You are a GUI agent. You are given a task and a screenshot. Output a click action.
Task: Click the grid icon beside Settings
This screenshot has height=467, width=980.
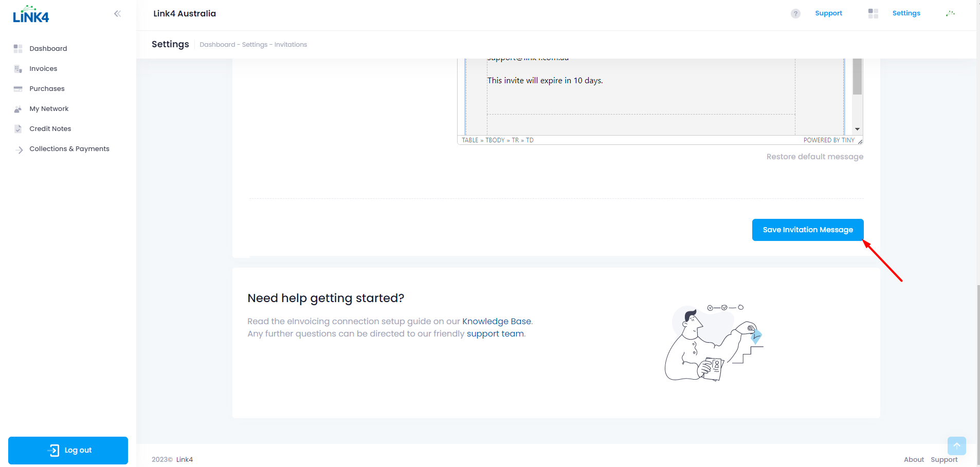click(x=873, y=13)
